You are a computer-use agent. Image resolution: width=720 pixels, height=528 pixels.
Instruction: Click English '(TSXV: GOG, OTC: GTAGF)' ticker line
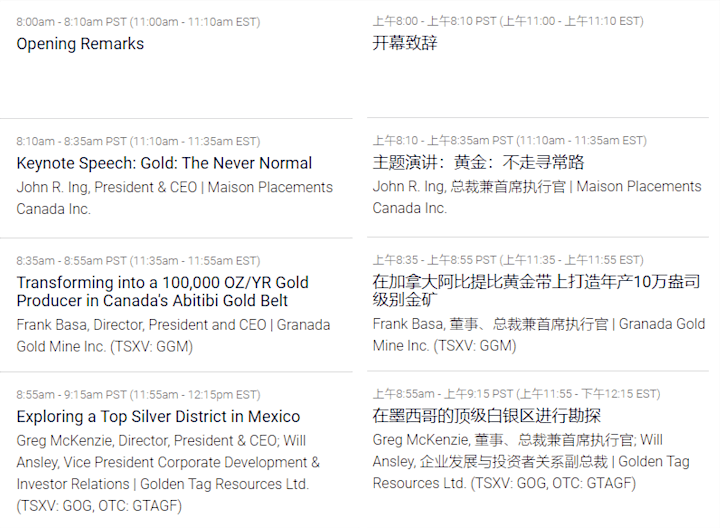click(x=99, y=506)
